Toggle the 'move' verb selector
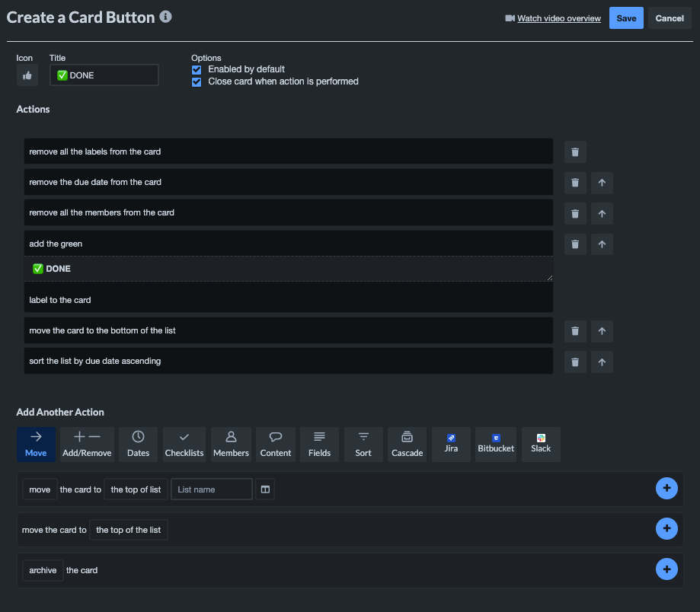 [40, 489]
